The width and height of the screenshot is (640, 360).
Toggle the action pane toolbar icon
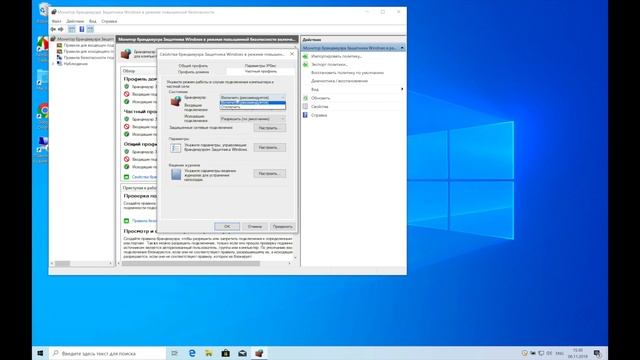pos(90,29)
